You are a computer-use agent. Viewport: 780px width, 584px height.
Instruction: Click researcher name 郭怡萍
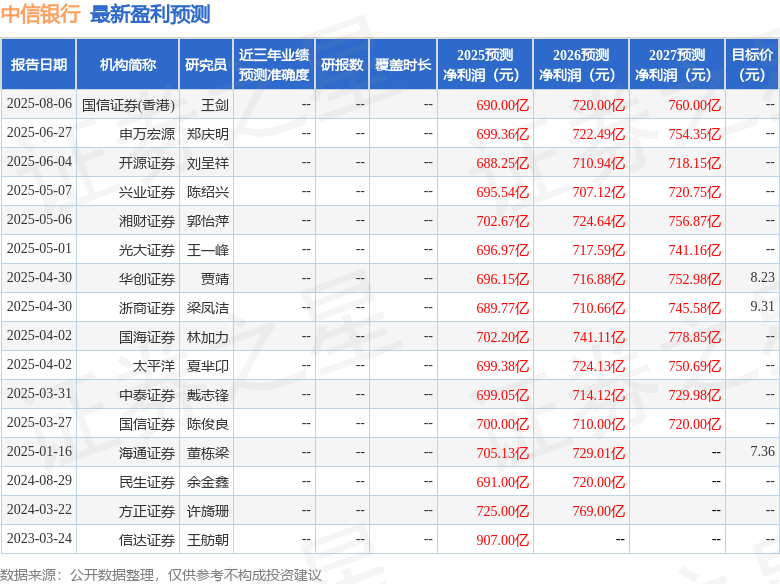[x=208, y=221]
